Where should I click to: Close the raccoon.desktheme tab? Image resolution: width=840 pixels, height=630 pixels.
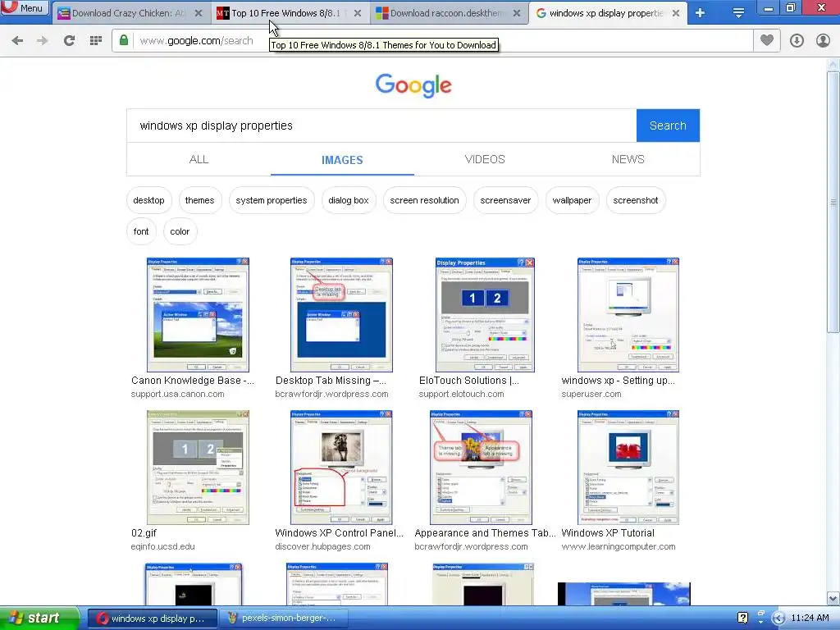coord(517,13)
